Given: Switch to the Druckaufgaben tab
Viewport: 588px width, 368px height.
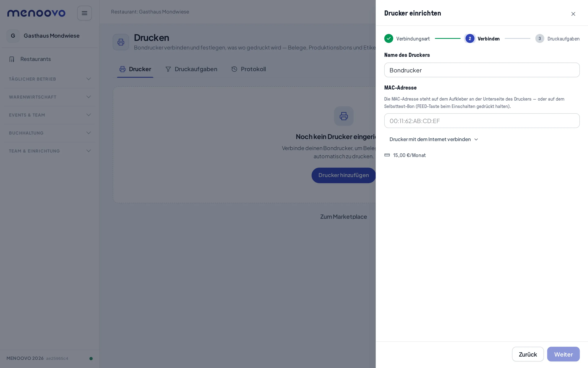Looking at the screenshot, I should click(191, 69).
